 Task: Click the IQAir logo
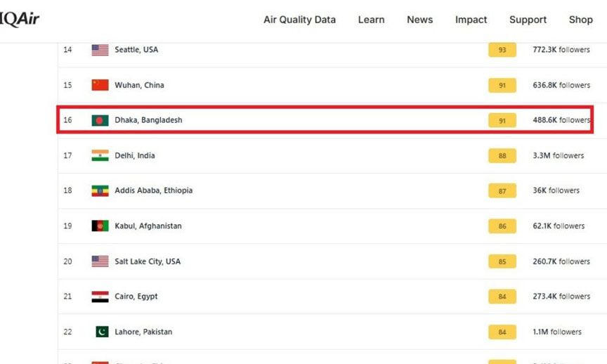click(x=19, y=19)
